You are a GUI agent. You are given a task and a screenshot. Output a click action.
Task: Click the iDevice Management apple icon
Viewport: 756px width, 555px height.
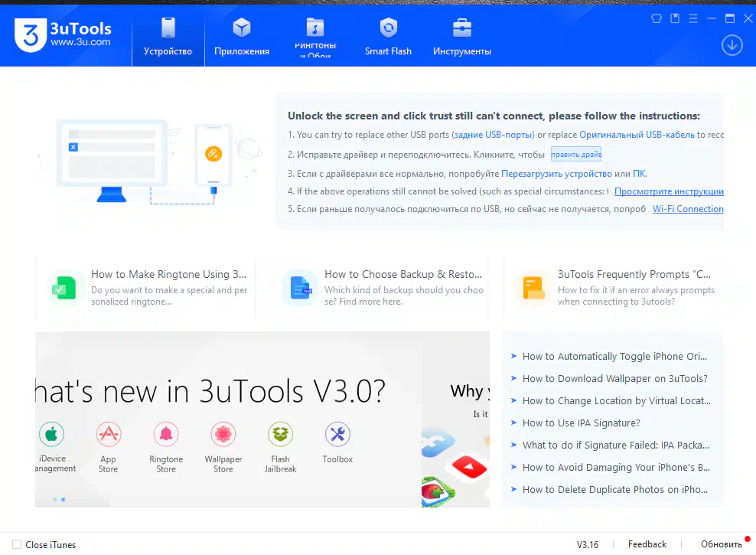[51, 434]
